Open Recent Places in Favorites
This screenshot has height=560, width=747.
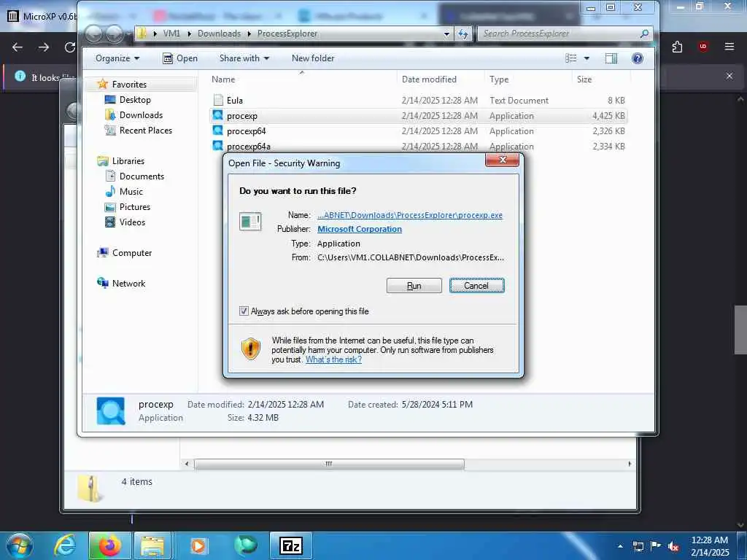(146, 130)
